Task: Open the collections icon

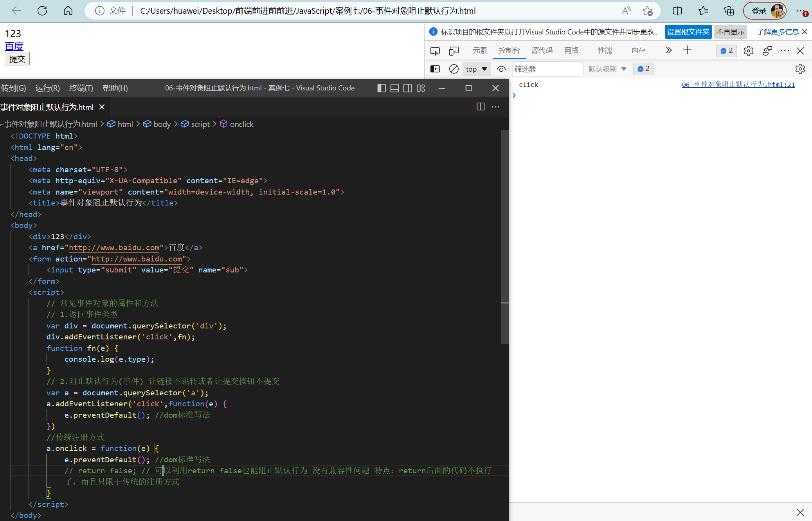Action: tap(729, 11)
